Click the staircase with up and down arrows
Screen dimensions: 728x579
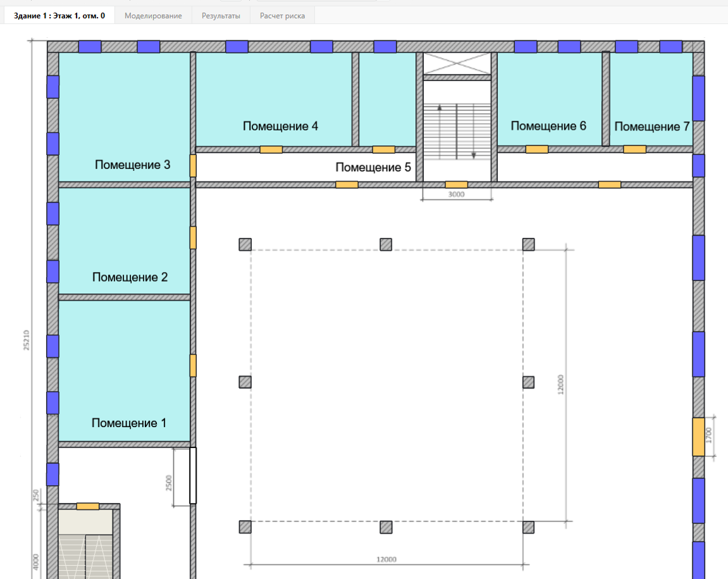tap(457, 132)
